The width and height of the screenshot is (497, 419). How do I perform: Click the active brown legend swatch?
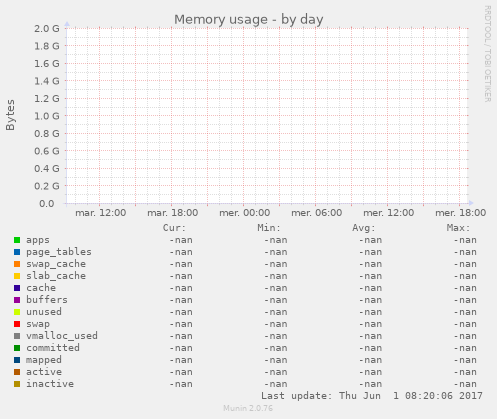tap(17, 372)
